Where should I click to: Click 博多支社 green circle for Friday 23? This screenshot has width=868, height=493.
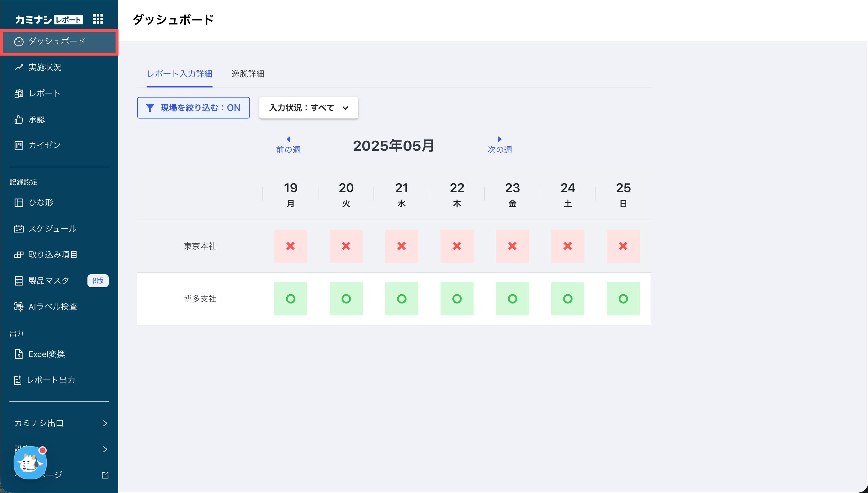[512, 299]
